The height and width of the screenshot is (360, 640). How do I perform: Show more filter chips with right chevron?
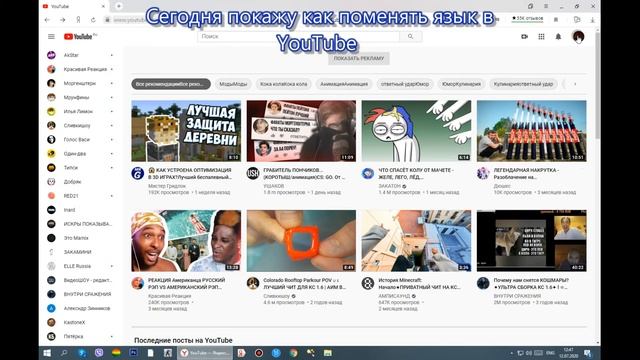point(575,84)
